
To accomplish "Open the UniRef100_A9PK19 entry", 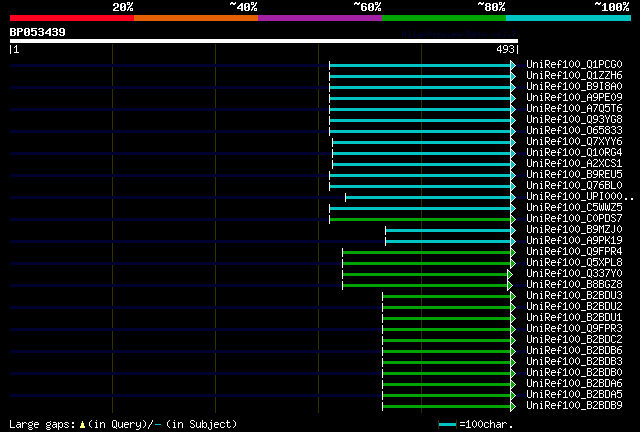I will [574, 241].
